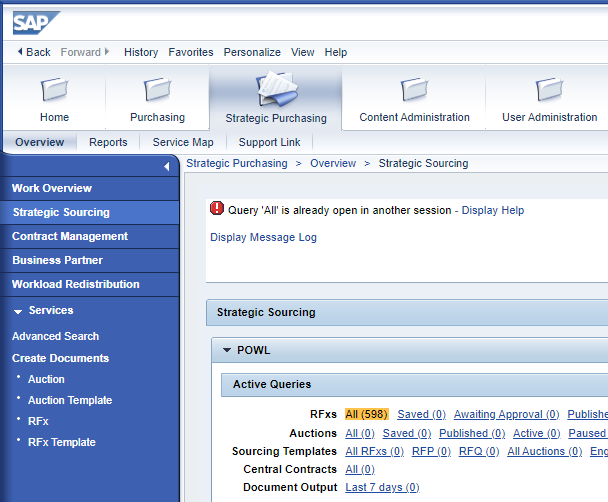Open the Purchasing folder icon
608x502 pixels.
pyautogui.click(x=157, y=89)
